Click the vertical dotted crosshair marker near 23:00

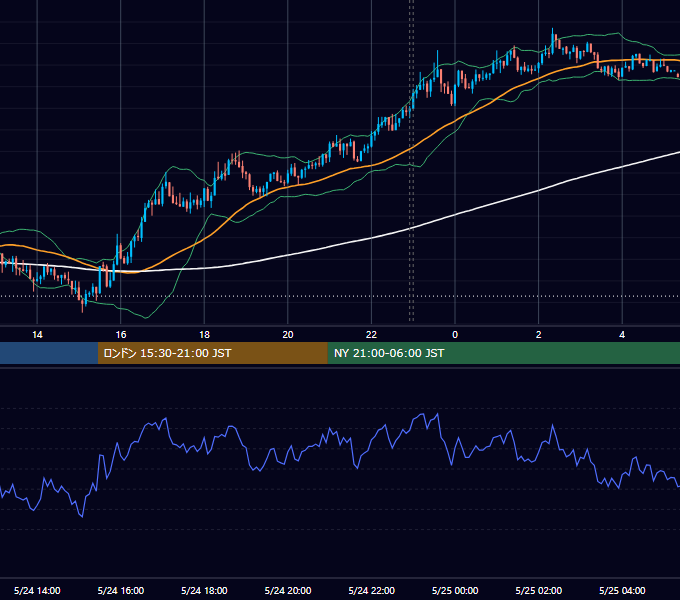click(x=412, y=160)
